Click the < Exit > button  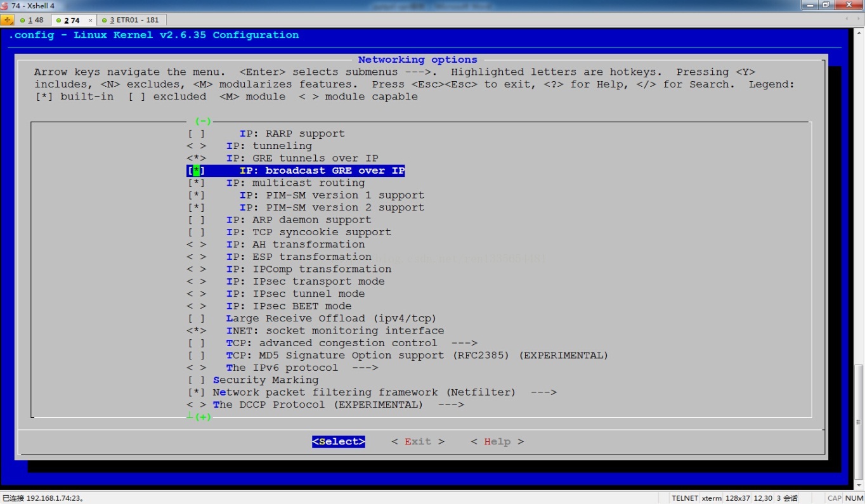click(x=418, y=442)
